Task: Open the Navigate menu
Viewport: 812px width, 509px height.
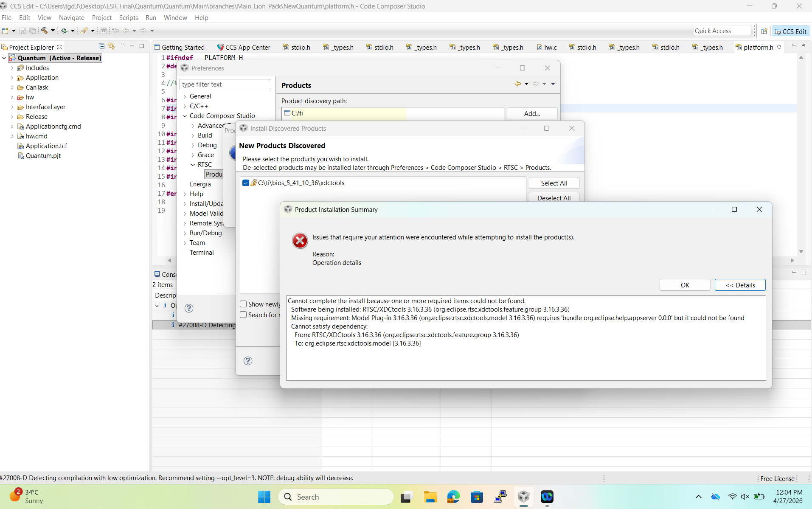Action: pyautogui.click(x=72, y=18)
